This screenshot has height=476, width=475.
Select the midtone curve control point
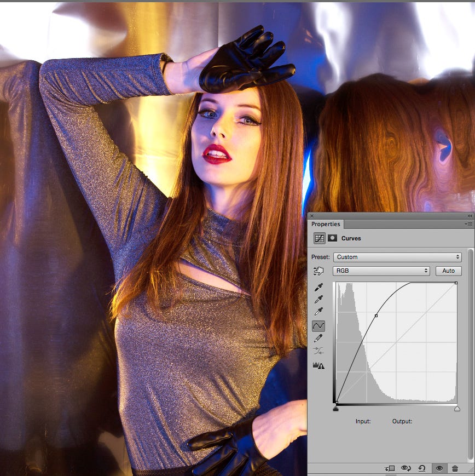(x=376, y=316)
